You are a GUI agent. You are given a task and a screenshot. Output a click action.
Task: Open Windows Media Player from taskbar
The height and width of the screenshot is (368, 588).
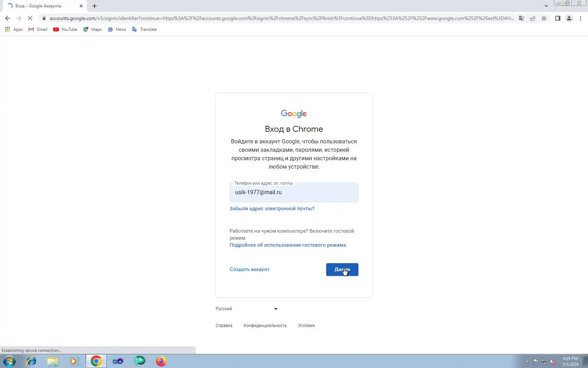(x=74, y=361)
